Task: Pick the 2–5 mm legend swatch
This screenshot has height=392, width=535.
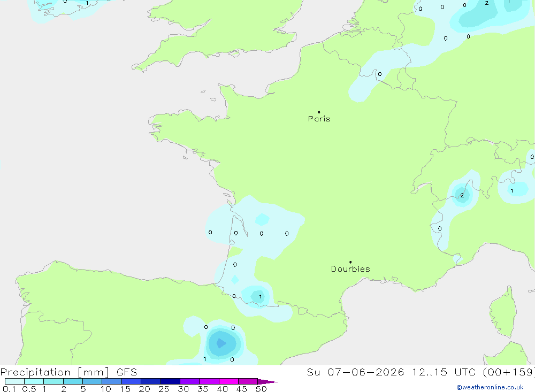Action: coord(73,381)
